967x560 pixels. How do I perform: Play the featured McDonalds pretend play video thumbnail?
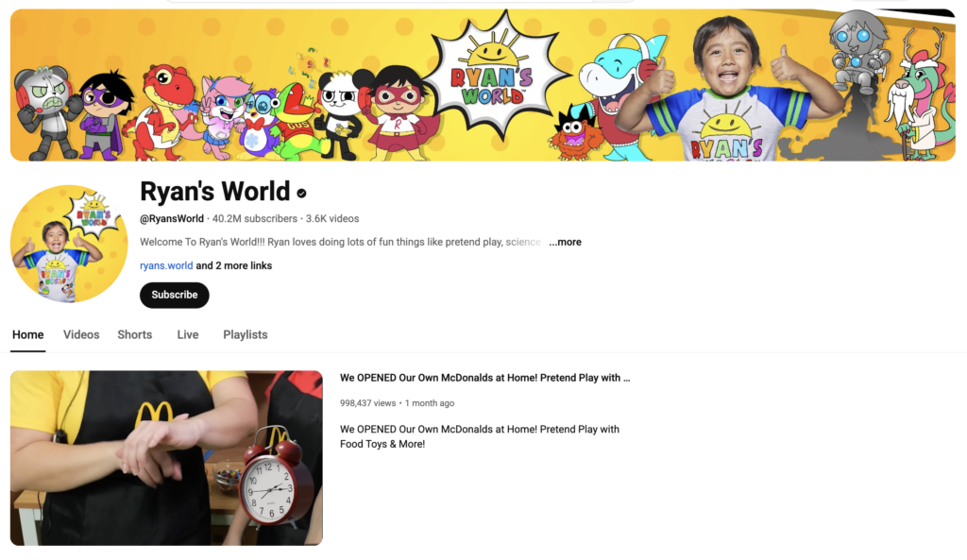coord(166,458)
